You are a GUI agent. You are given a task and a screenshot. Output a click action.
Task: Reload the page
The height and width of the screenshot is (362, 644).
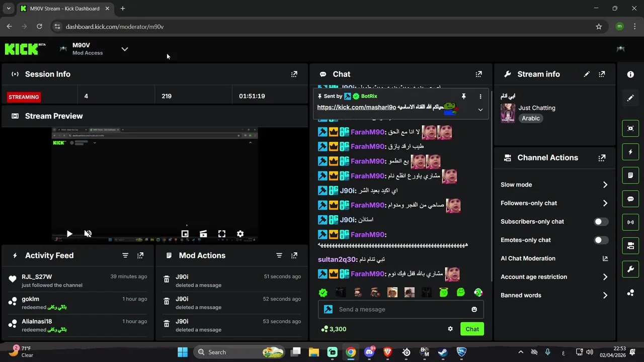39,27
